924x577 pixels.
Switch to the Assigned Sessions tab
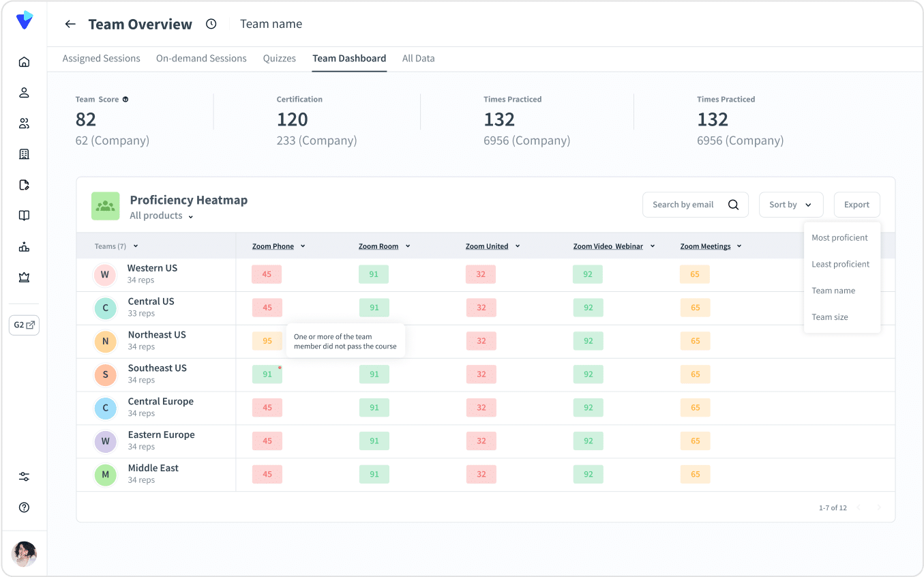tap(102, 59)
